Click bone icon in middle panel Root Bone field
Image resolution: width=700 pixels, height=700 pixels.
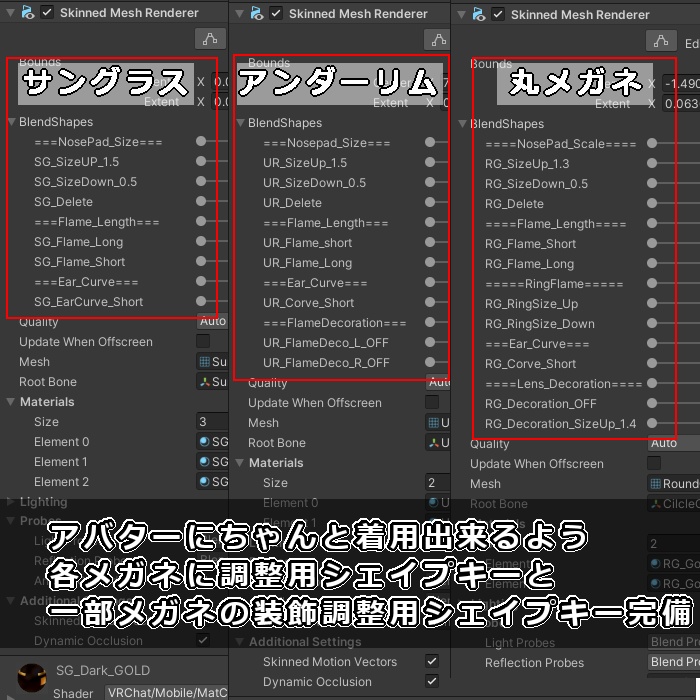tap(433, 442)
